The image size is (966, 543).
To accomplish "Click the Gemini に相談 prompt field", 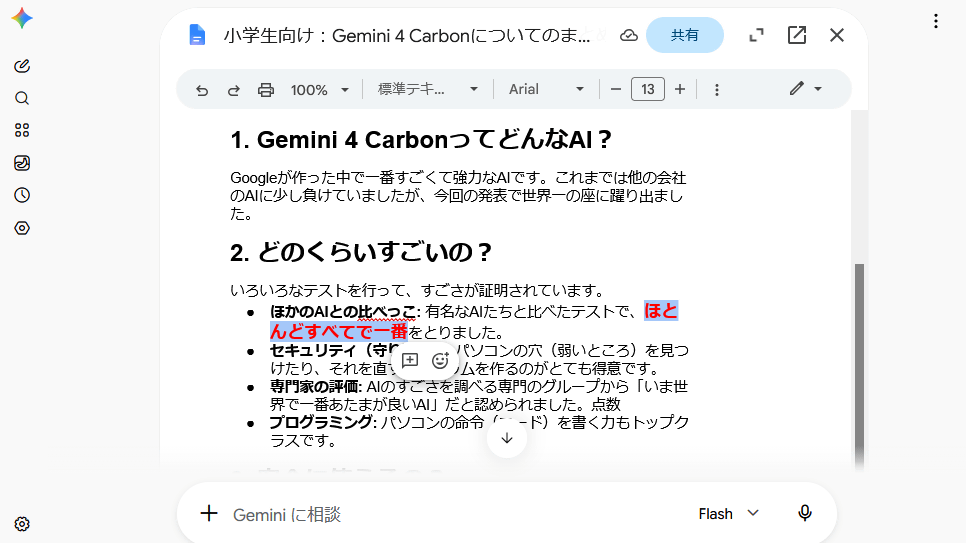I will (456, 514).
